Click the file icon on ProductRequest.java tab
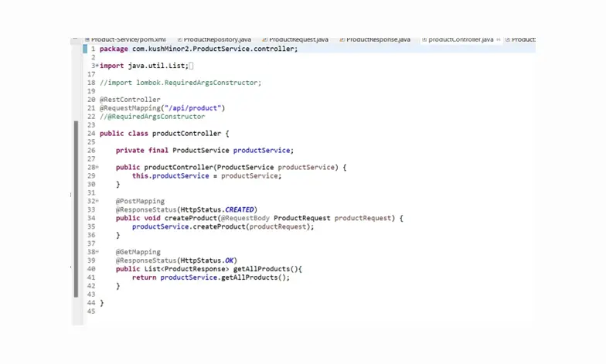The height and width of the screenshot is (364, 606). click(264, 39)
